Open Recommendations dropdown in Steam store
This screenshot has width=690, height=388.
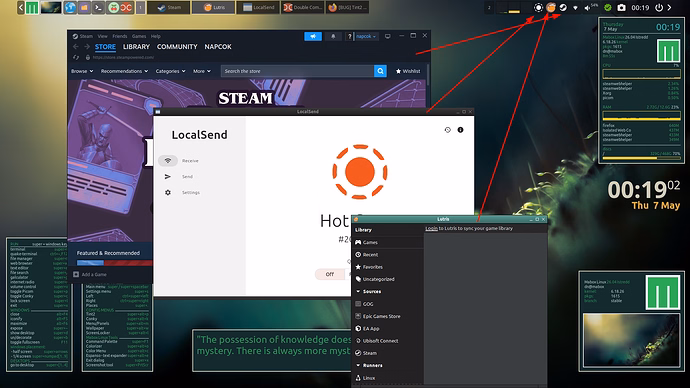[x=125, y=71]
